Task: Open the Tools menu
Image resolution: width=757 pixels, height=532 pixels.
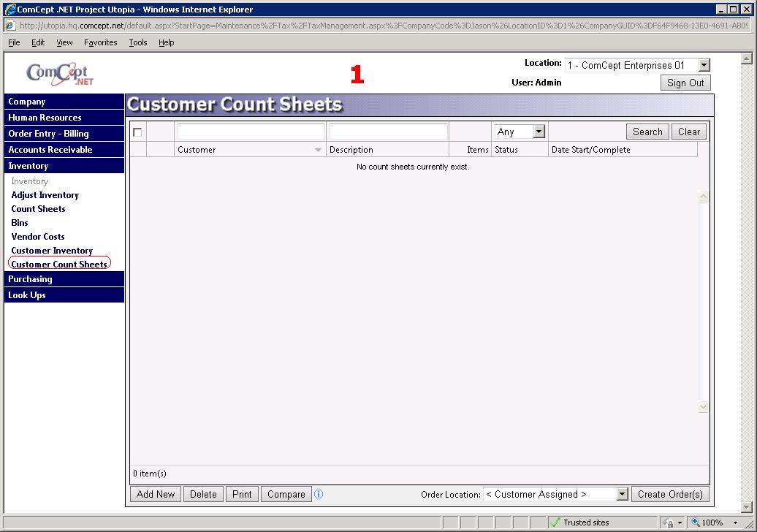Action: [x=137, y=42]
